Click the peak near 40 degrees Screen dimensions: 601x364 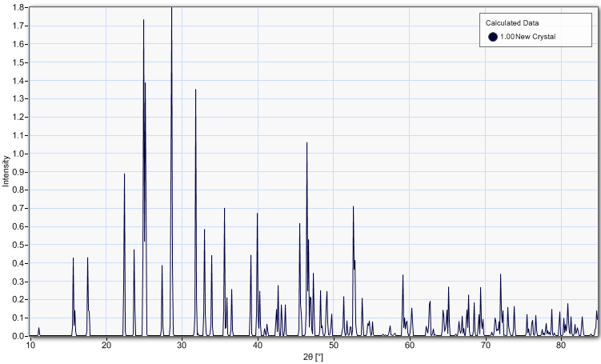pos(257,215)
